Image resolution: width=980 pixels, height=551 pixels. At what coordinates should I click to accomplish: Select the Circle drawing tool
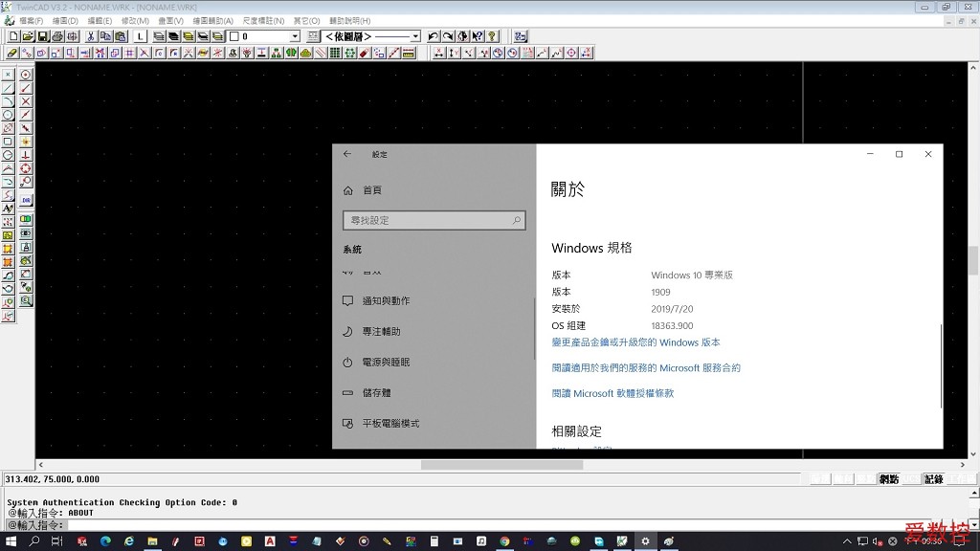pyautogui.click(x=8, y=115)
